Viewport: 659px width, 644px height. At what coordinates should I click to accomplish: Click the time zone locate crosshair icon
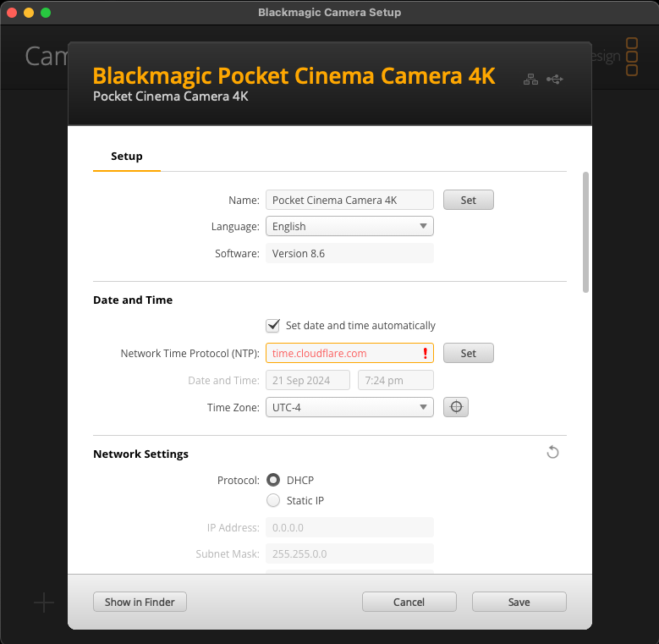[x=456, y=407]
